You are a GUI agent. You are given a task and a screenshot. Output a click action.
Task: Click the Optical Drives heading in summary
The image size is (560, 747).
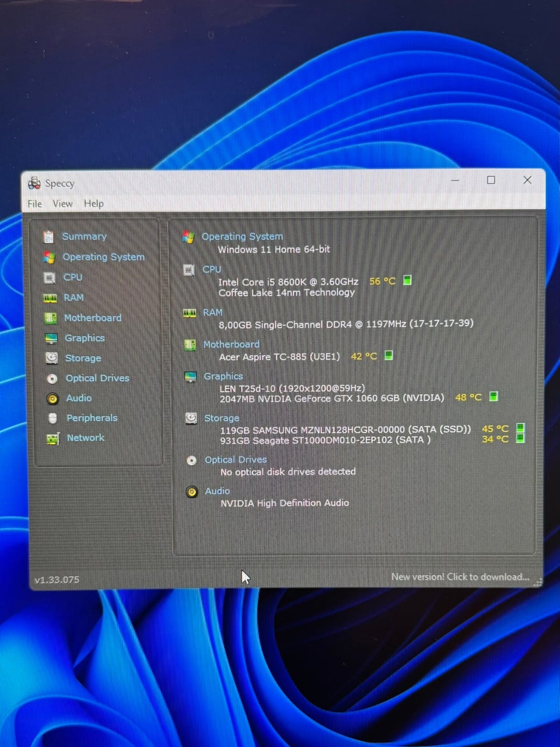pos(236,460)
